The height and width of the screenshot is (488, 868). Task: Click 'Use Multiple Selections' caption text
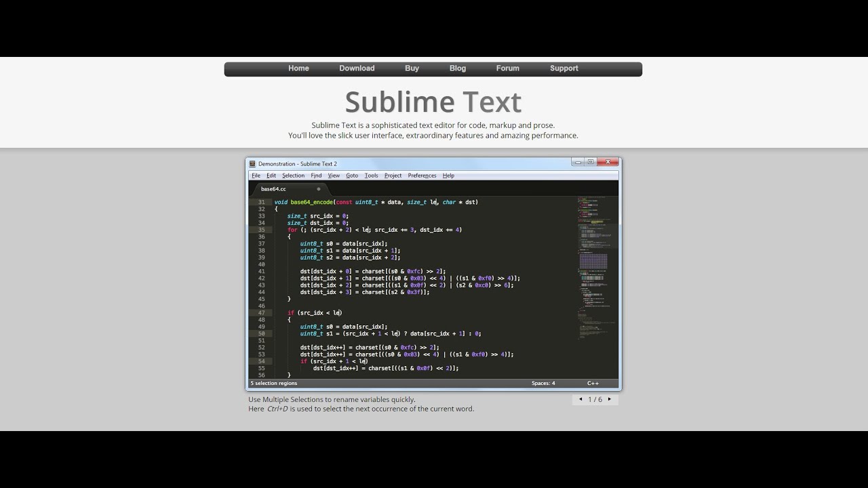point(332,399)
